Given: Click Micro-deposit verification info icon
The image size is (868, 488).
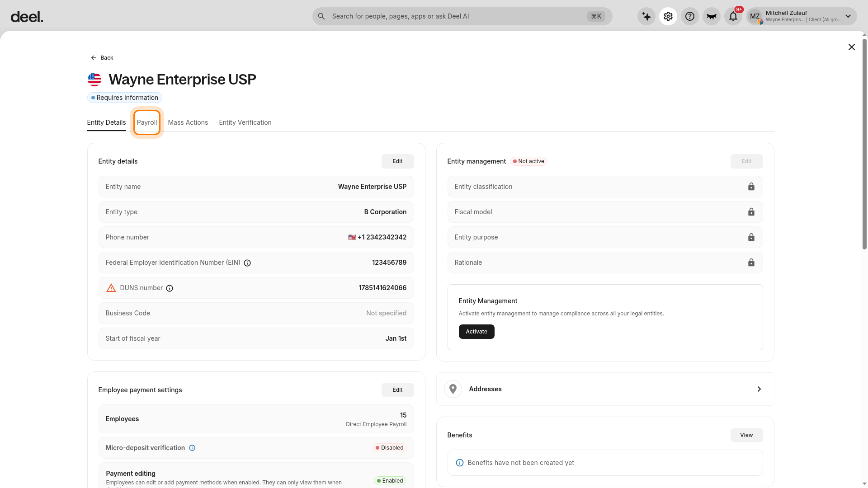Looking at the screenshot, I should click(x=192, y=448).
